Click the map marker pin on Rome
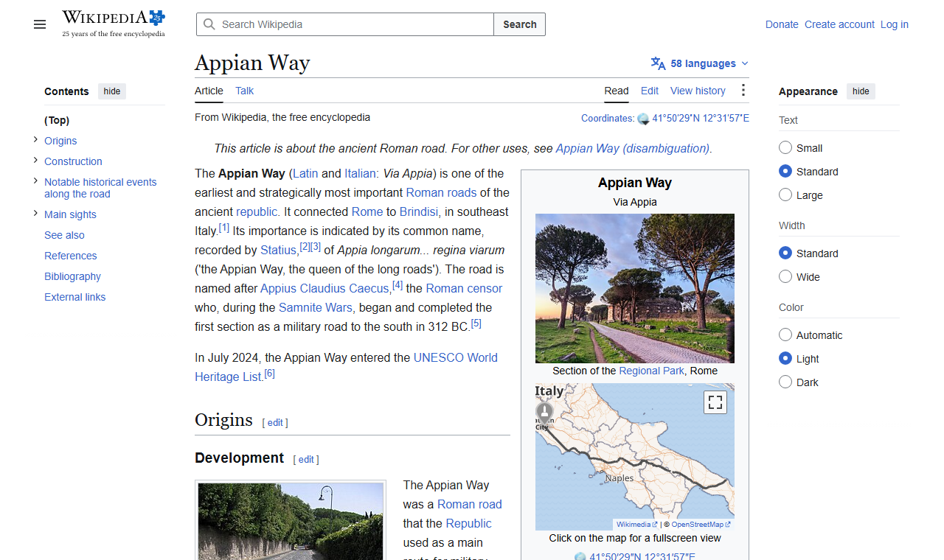The image size is (944, 560). point(544,413)
